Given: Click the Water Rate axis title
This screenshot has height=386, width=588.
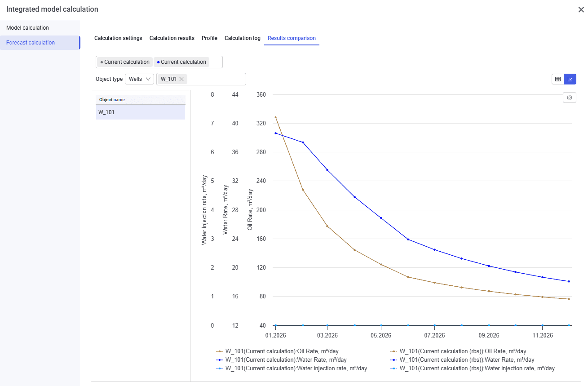Looking at the screenshot, I should 225,210.
